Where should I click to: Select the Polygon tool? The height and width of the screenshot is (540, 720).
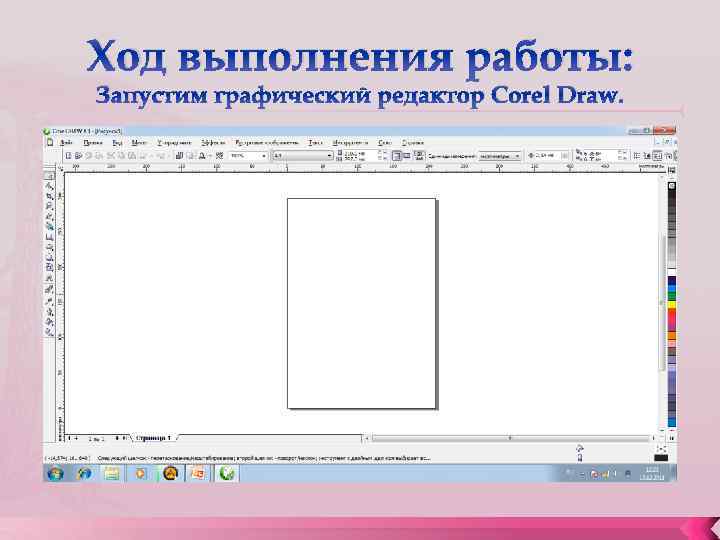click(49, 258)
